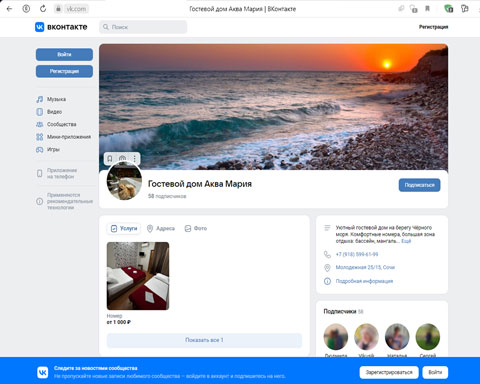Viewport: 480px width, 384px height.
Task: Click the от 1 000 ₽ price
Action: [x=119, y=322]
